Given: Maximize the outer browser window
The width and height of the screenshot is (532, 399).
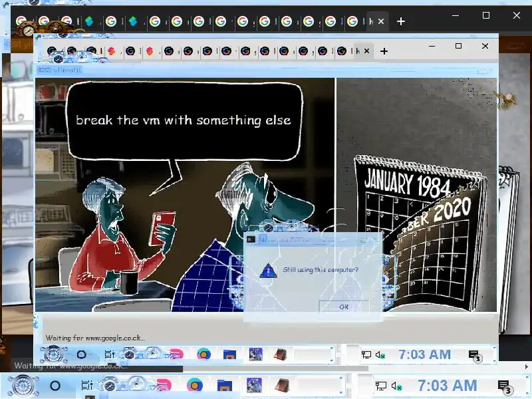Looking at the screenshot, I should [486, 15].
